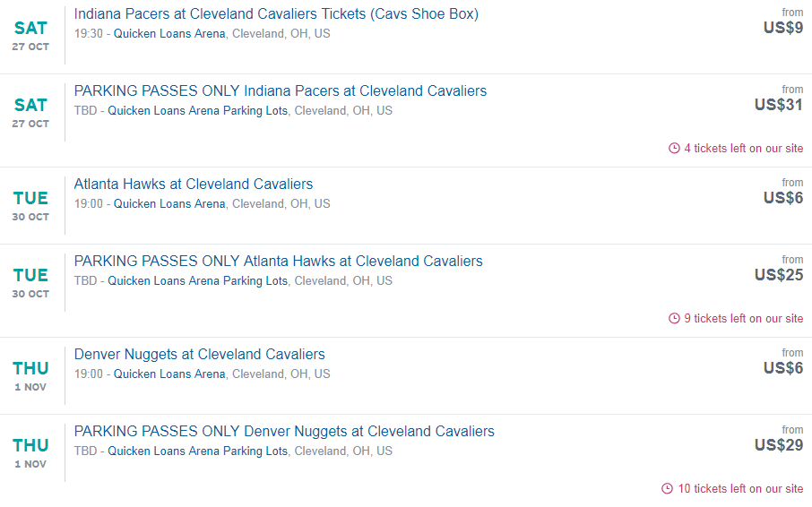Open Indiana Pacers Cavs Shoe Box tickets

(x=276, y=14)
